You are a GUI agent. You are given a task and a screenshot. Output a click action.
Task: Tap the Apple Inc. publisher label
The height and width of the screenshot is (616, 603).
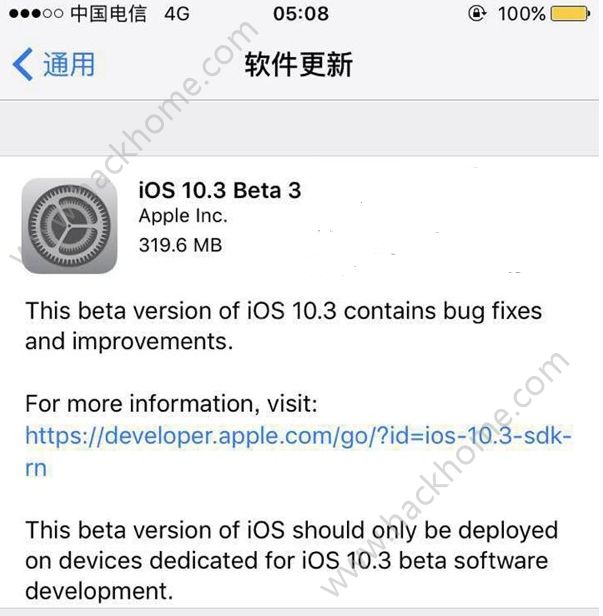click(183, 216)
